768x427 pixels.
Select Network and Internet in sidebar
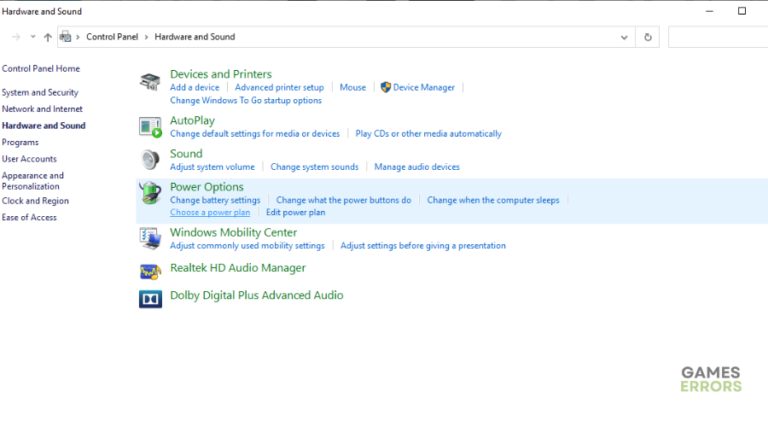(42, 108)
